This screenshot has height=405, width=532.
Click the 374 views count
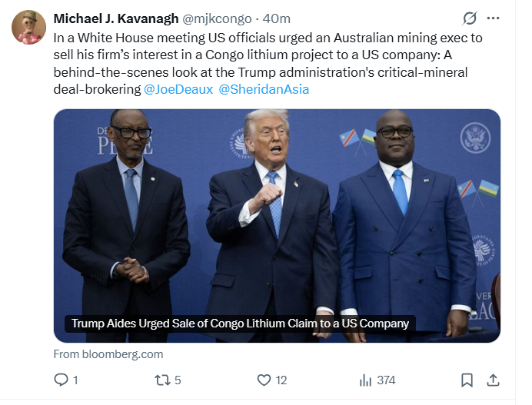pyautogui.click(x=386, y=380)
